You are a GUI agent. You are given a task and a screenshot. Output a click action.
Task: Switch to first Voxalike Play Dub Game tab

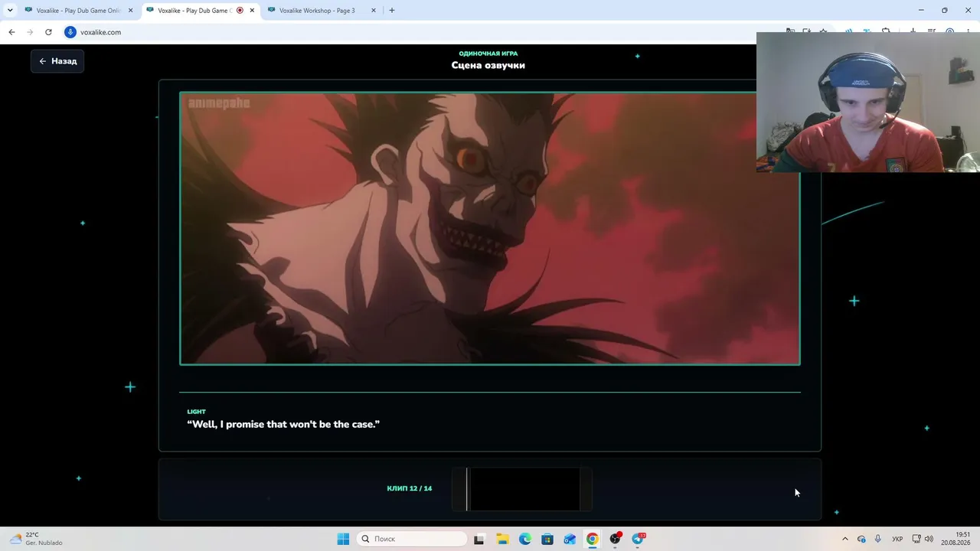point(78,11)
